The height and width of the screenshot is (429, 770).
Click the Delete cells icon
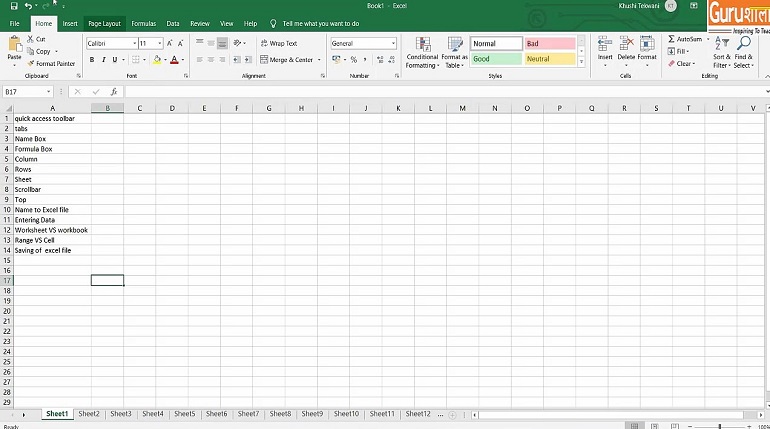point(626,50)
